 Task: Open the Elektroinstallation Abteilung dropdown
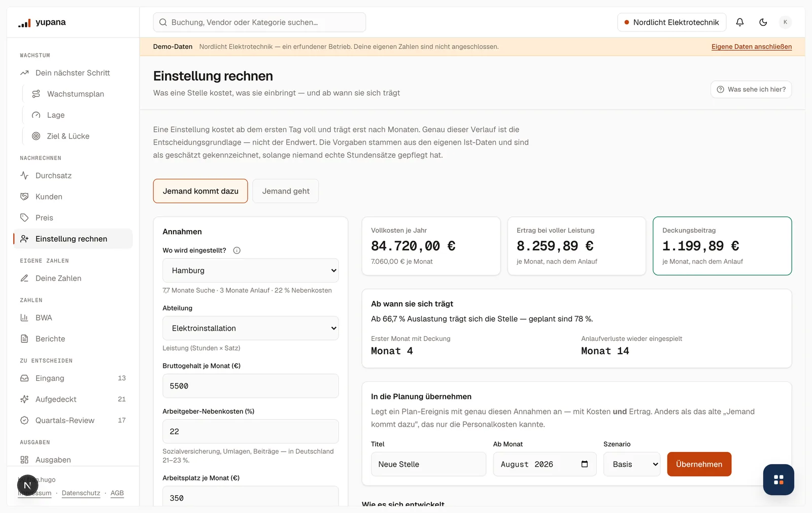click(x=251, y=328)
